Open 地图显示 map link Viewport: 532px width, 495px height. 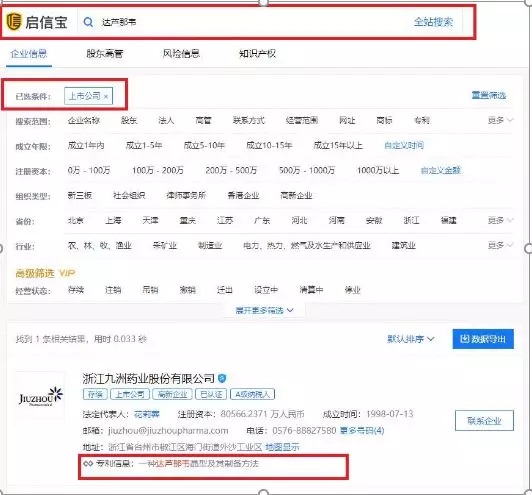point(282,447)
